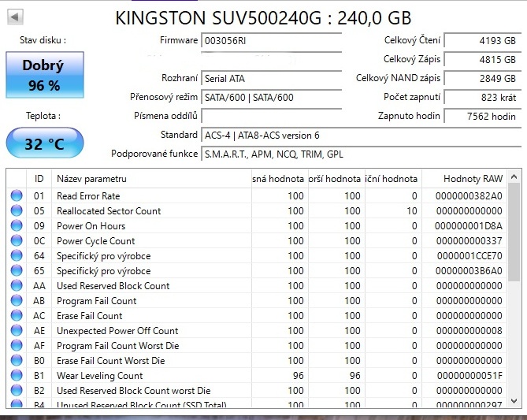Click Počet zapnutí value 823 krát

click(x=483, y=97)
